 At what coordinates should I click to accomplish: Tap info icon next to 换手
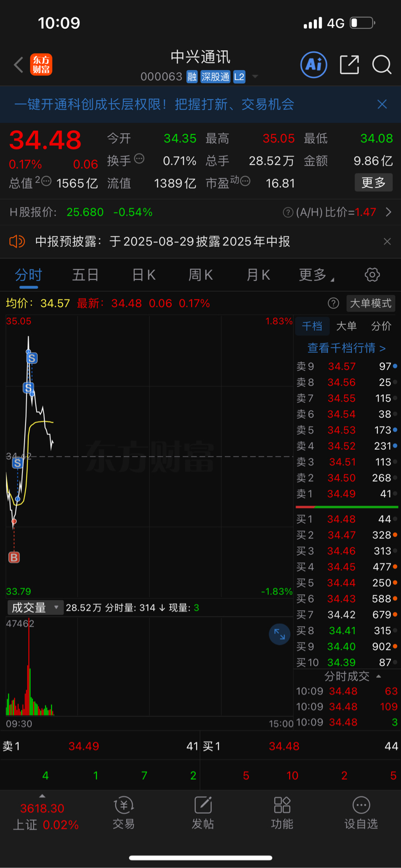tap(139, 159)
